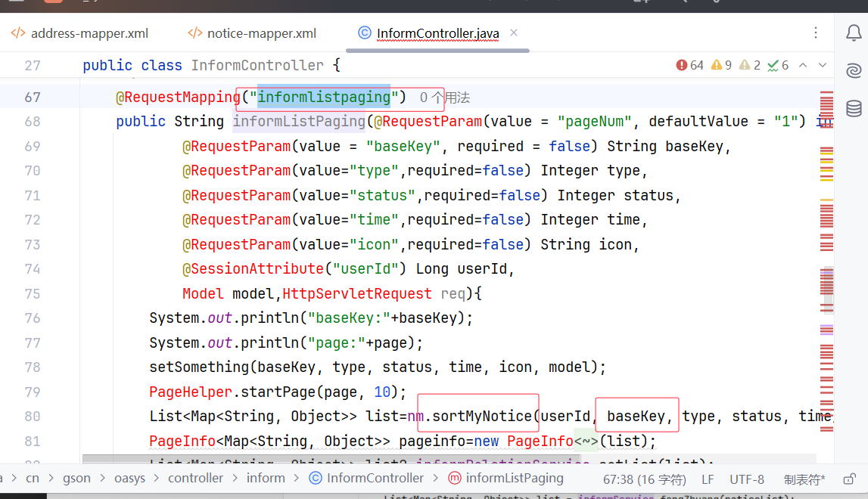Image resolution: width=868 pixels, height=499 pixels.
Task: Close the InformController.java tab
Action: (x=515, y=33)
